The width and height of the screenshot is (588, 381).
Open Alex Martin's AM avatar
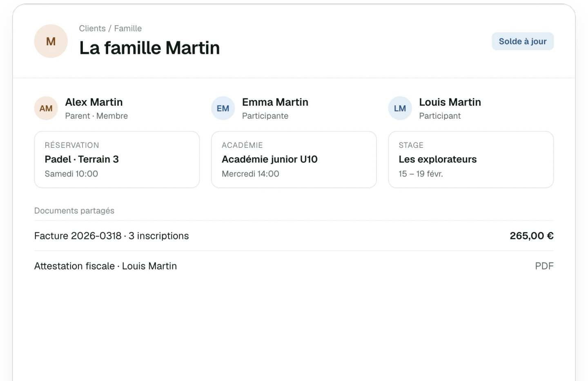click(x=46, y=108)
